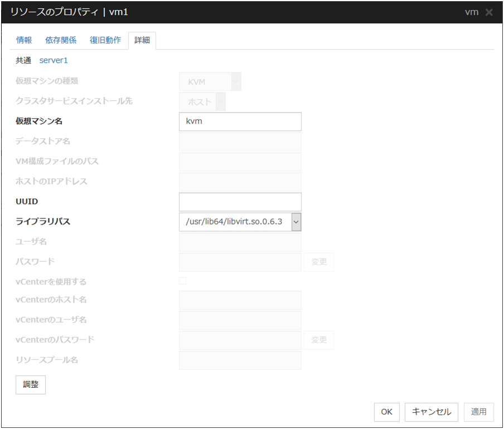Open the 依存関係 tab

(x=61, y=40)
